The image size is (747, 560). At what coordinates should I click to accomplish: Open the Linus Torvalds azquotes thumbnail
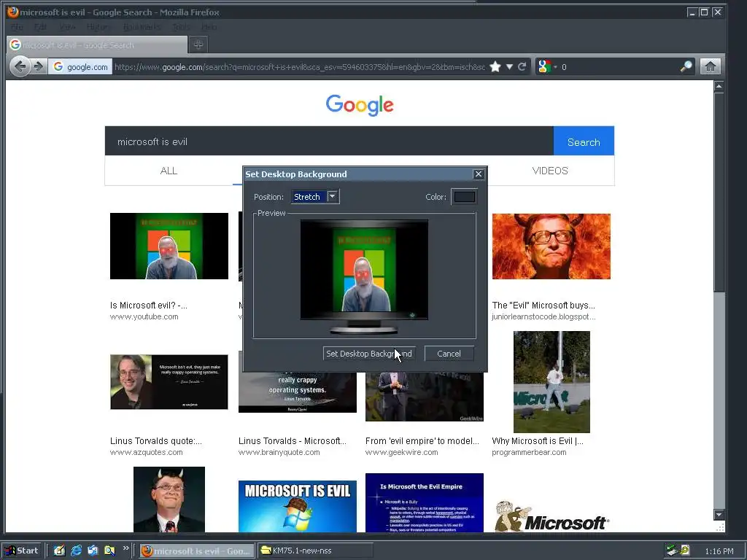[169, 382]
